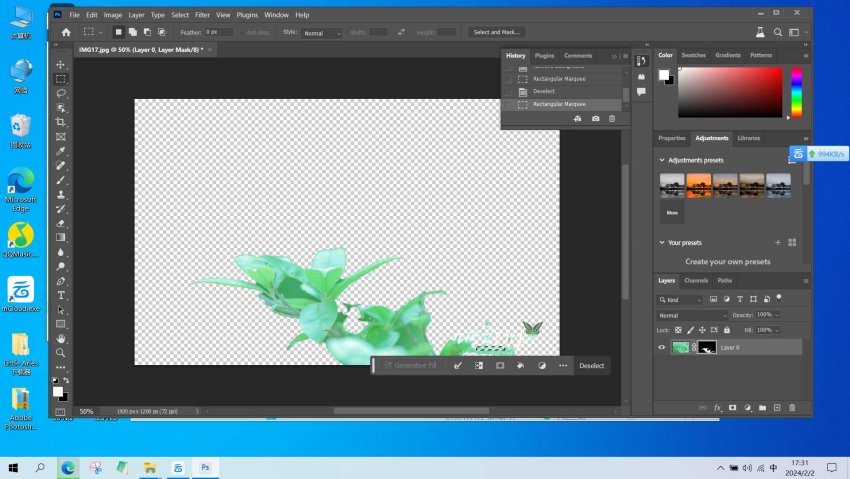
Task: Select Add to selection mode
Action: click(133, 33)
